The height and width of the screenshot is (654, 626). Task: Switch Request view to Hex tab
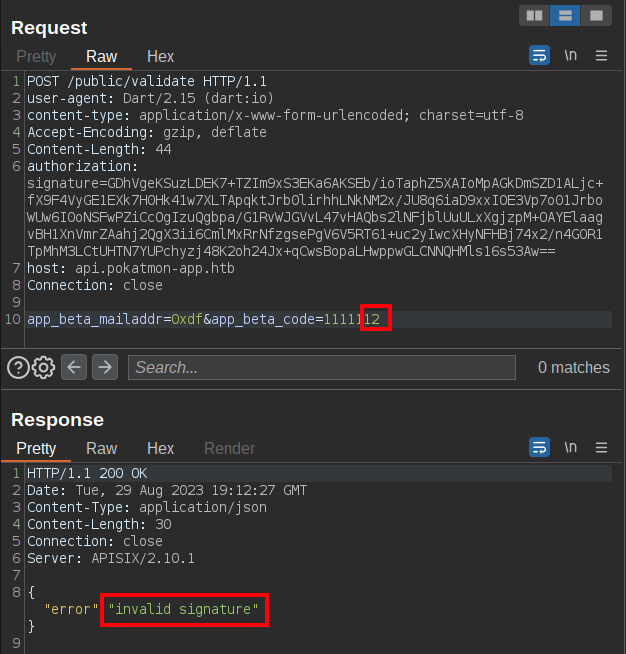click(160, 57)
